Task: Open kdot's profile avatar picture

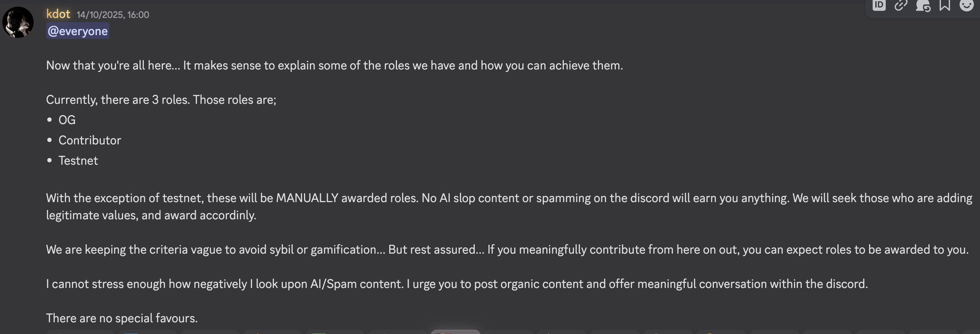Action: click(x=18, y=22)
